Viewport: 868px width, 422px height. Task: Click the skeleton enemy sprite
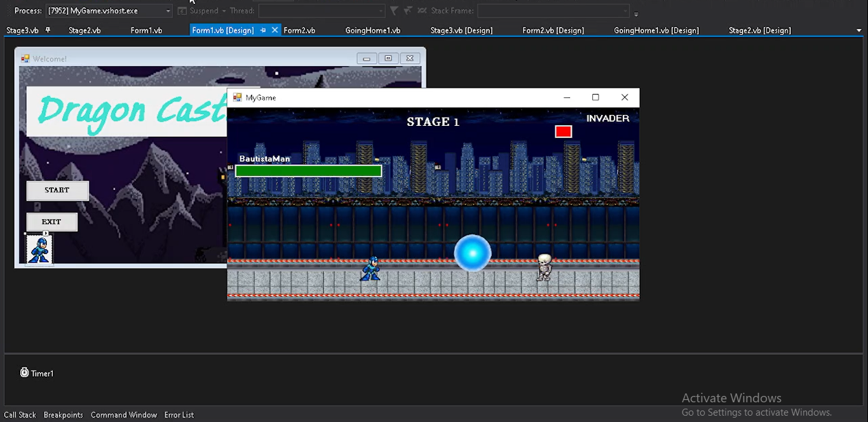(x=544, y=268)
